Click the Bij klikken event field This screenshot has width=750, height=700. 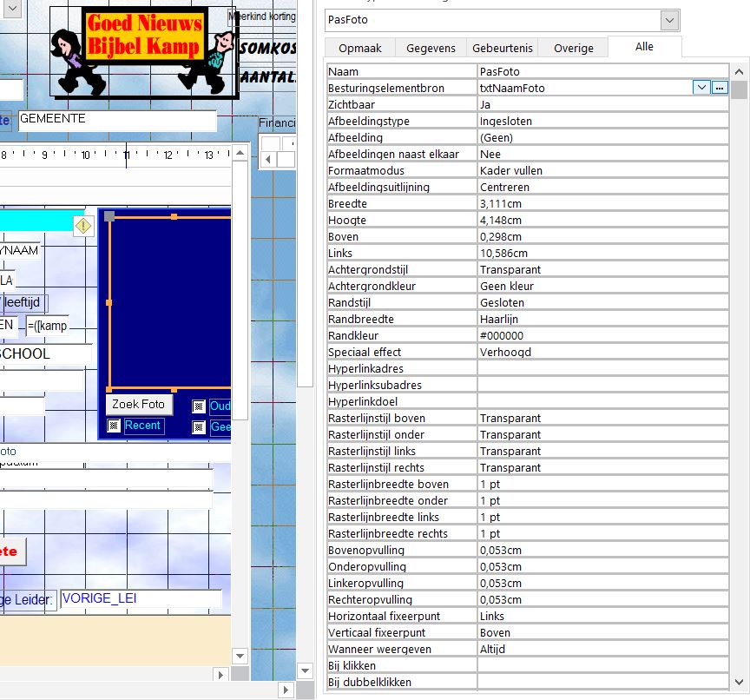pos(602,665)
